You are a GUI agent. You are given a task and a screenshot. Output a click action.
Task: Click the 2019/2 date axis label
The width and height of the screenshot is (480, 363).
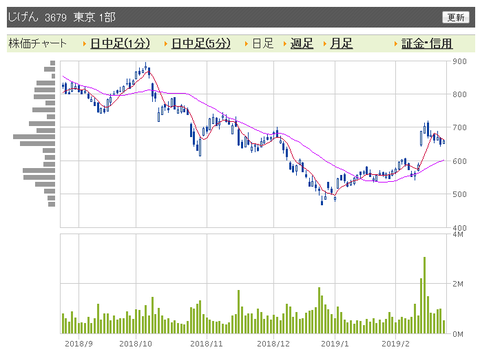click(395, 344)
